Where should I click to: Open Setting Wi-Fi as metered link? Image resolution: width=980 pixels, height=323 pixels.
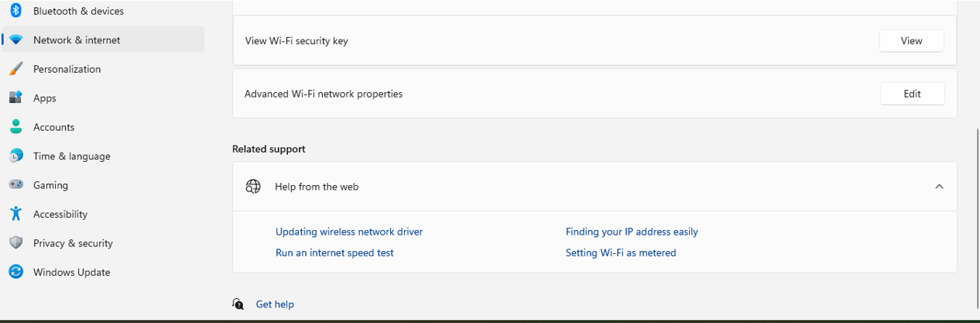tap(621, 253)
